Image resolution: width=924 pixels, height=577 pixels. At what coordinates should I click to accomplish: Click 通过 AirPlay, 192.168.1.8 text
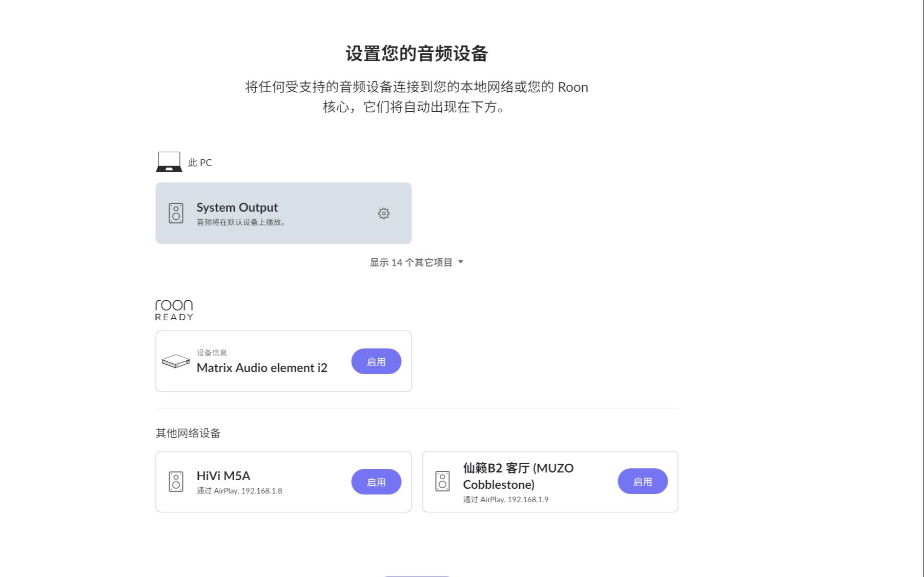click(x=239, y=491)
